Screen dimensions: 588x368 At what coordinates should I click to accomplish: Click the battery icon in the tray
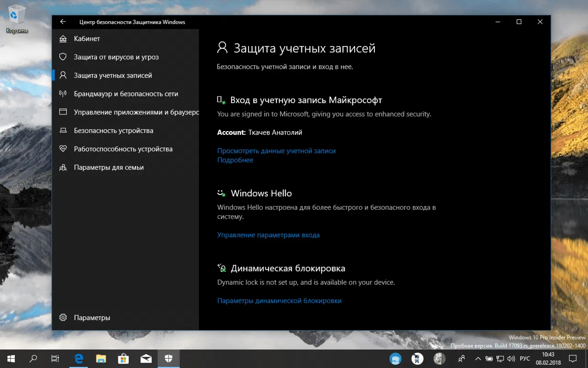click(x=489, y=358)
